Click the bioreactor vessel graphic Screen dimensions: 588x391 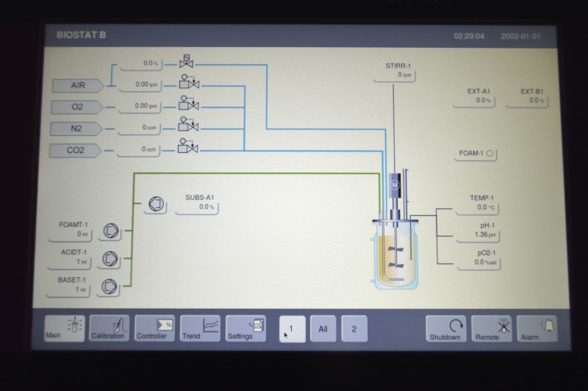coord(396,254)
